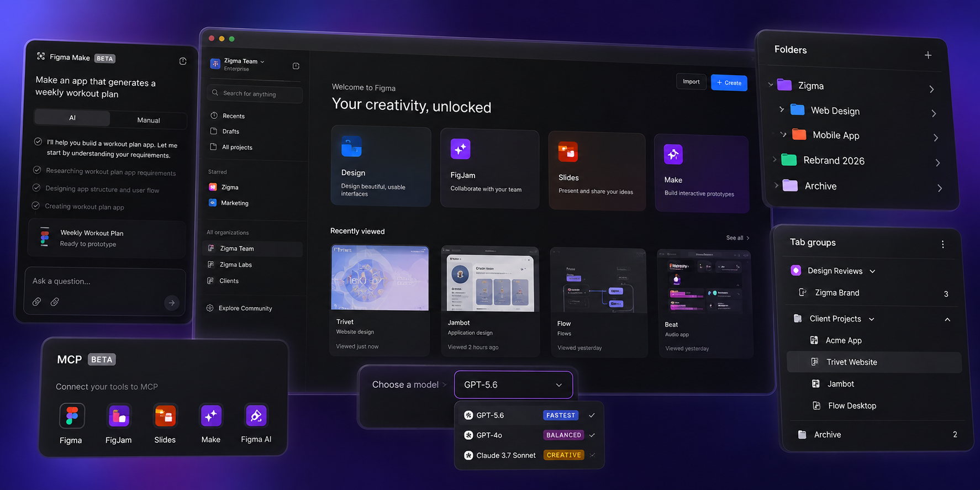Toggle the check beside I'll help you build
This screenshot has height=490, width=980.
pos(38,141)
